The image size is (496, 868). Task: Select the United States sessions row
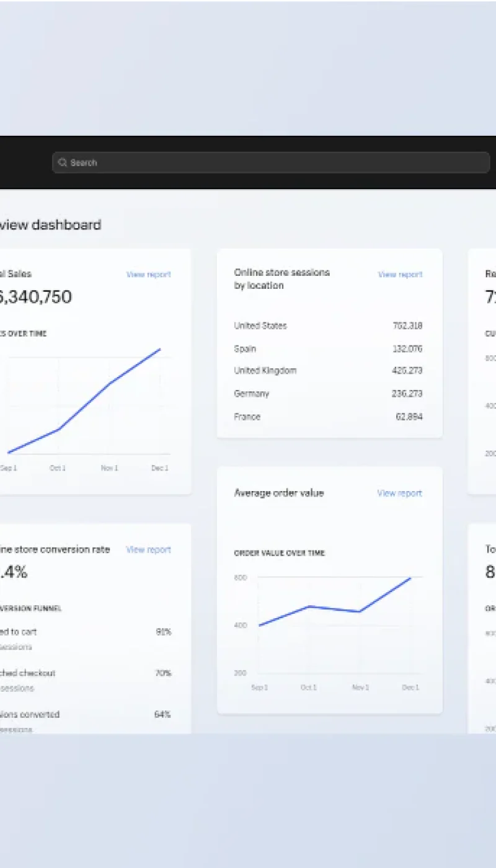tap(328, 325)
